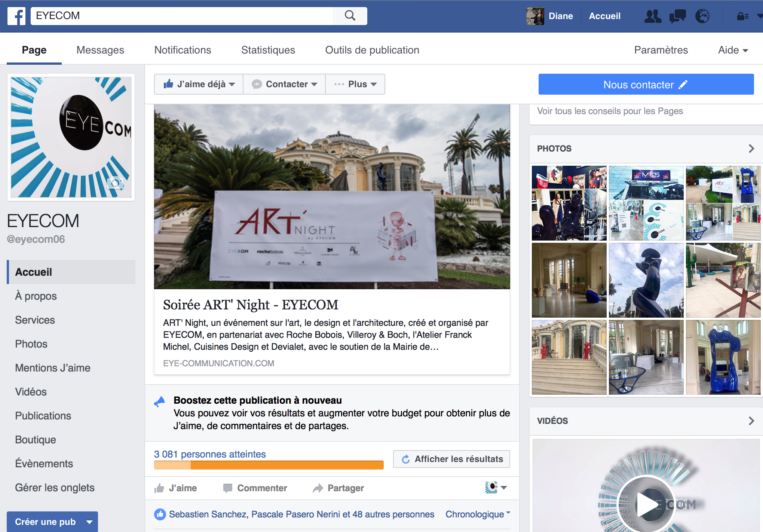The width and height of the screenshot is (763, 532).
Task: Expand the VIDÉOS section chevron
Action: click(x=751, y=421)
